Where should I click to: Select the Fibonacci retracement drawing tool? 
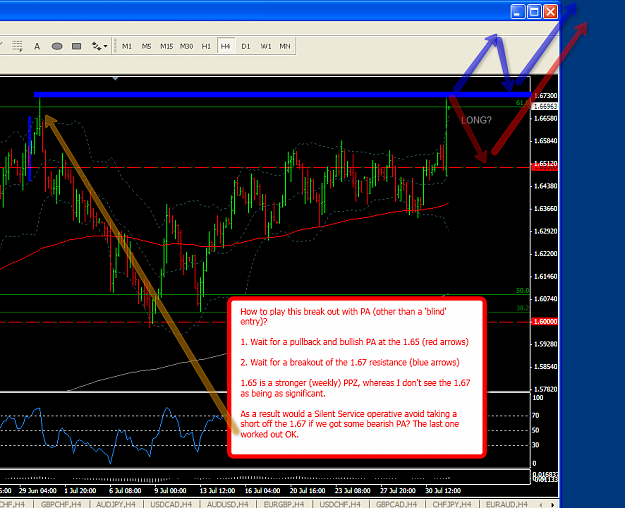tap(17, 46)
